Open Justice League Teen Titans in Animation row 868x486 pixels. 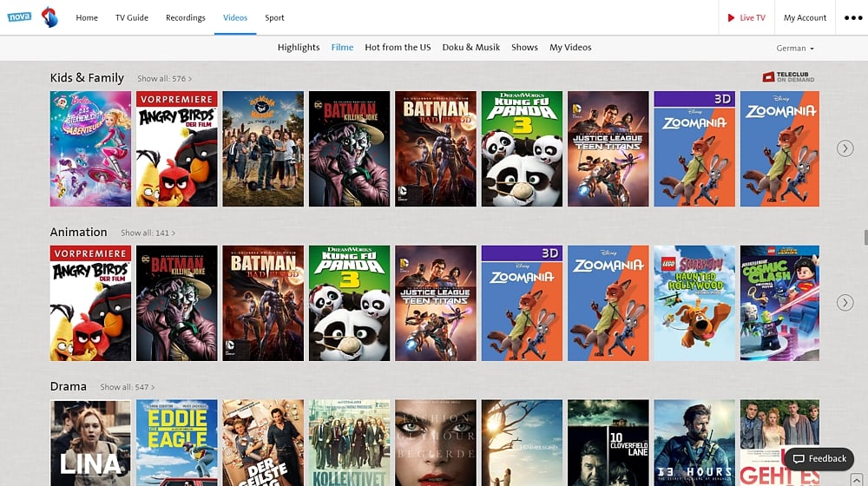pyautogui.click(x=436, y=304)
